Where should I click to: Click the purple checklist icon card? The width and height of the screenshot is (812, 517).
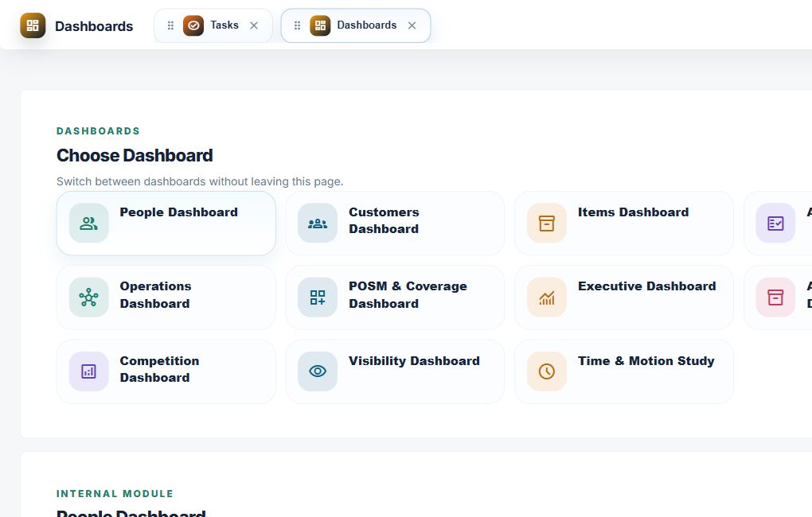(775, 223)
